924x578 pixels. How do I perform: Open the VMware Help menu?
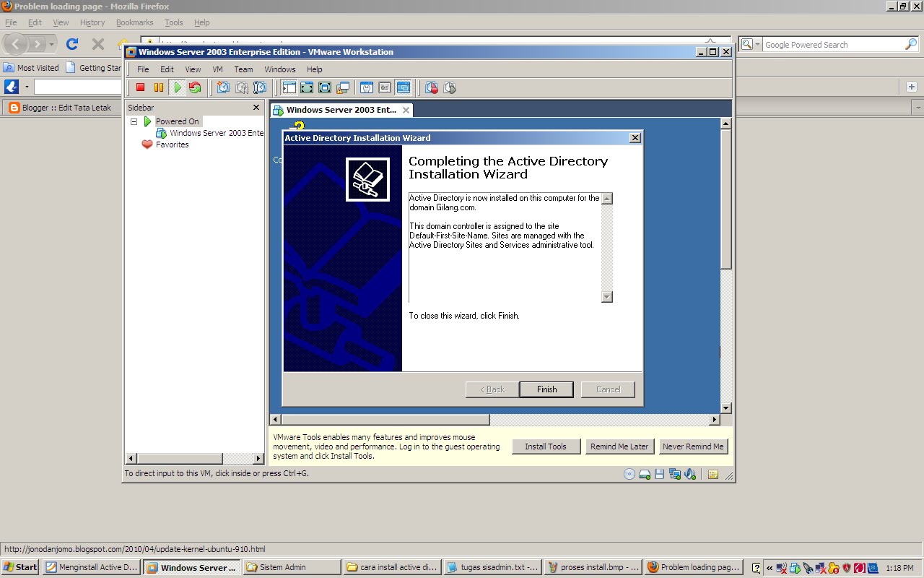[x=314, y=69]
